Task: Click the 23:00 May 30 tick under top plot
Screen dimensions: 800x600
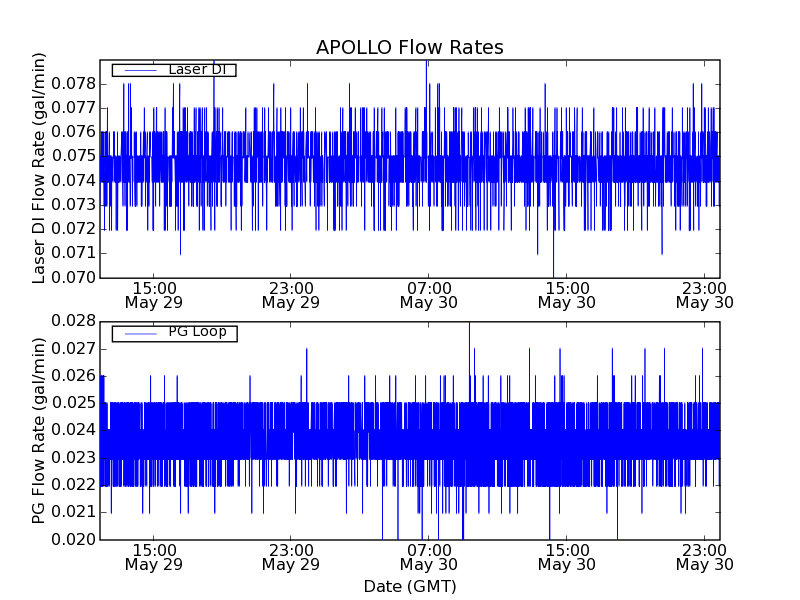Action: [704, 294]
